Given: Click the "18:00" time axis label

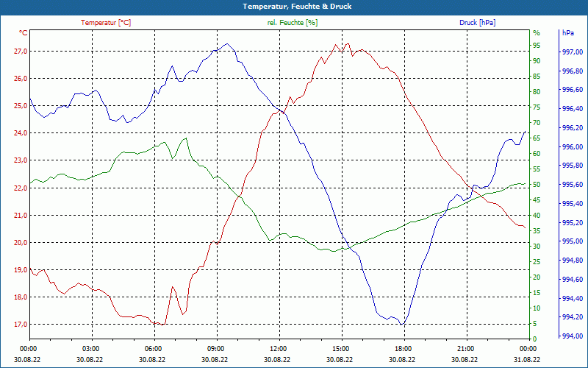Looking at the screenshot, I should click(403, 348).
